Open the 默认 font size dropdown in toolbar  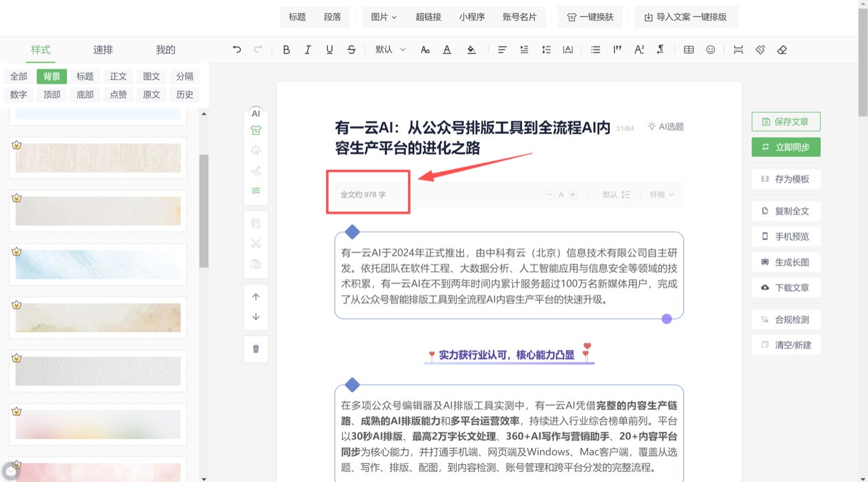click(390, 50)
